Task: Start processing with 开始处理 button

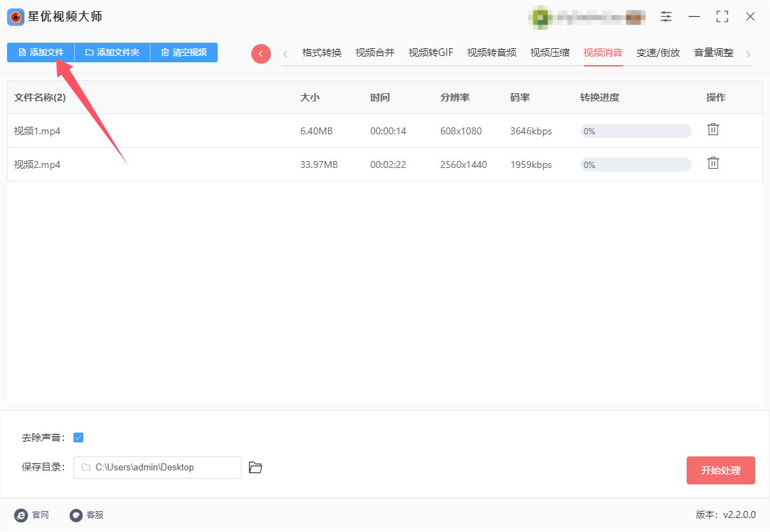Action: pos(720,470)
